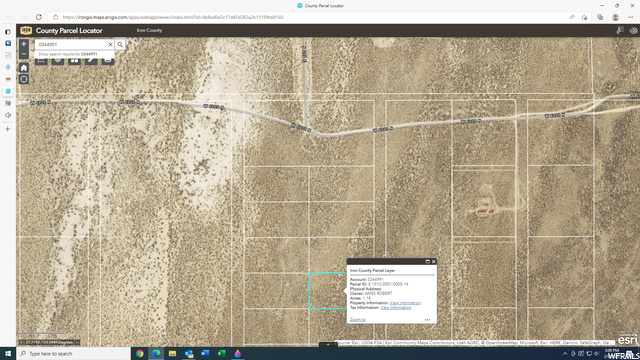The image size is (640, 360).
Task: Run the parcel search with magnifier icon
Action: (120, 44)
